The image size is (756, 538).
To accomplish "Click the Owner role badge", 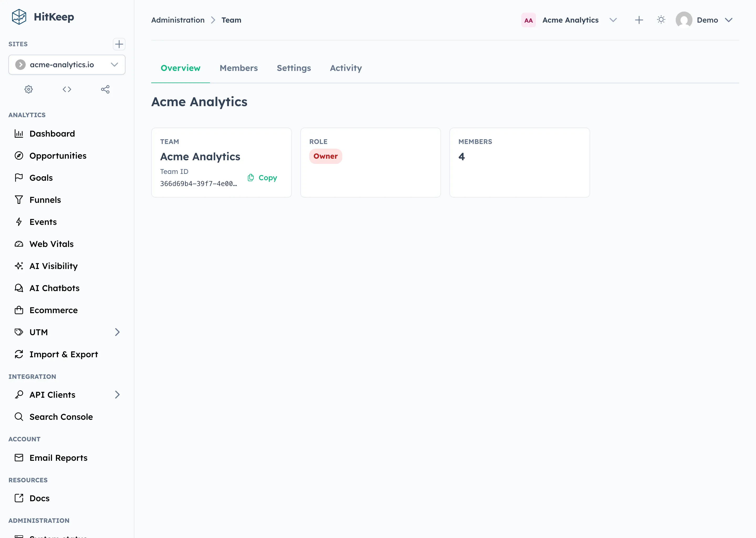I will [x=326, y=156].
